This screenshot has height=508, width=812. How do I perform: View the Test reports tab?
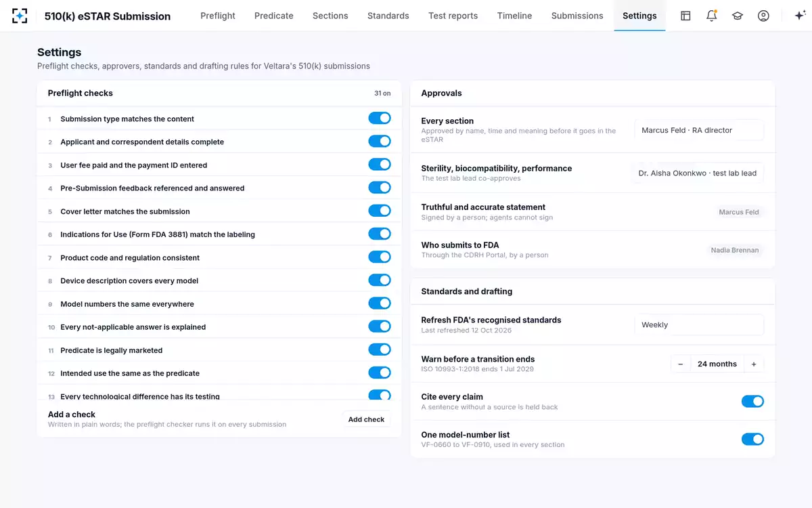pyautogui.click(x=453, y=16)
